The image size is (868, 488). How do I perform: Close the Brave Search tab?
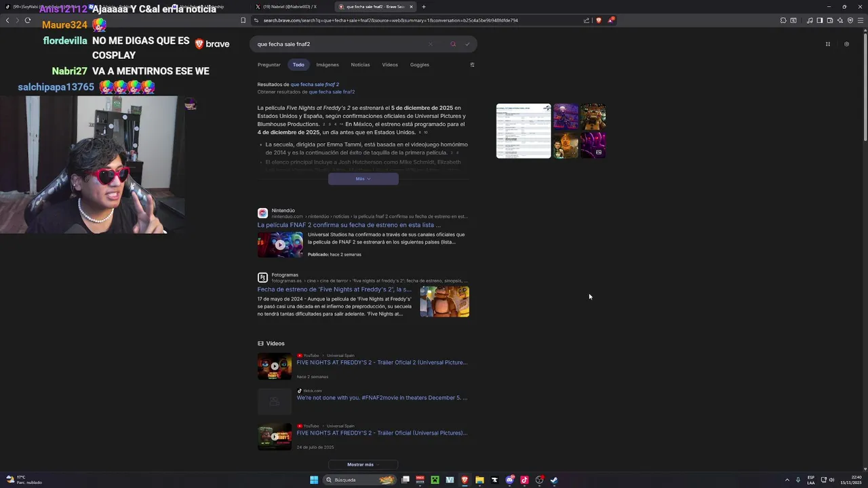(411, 7)
